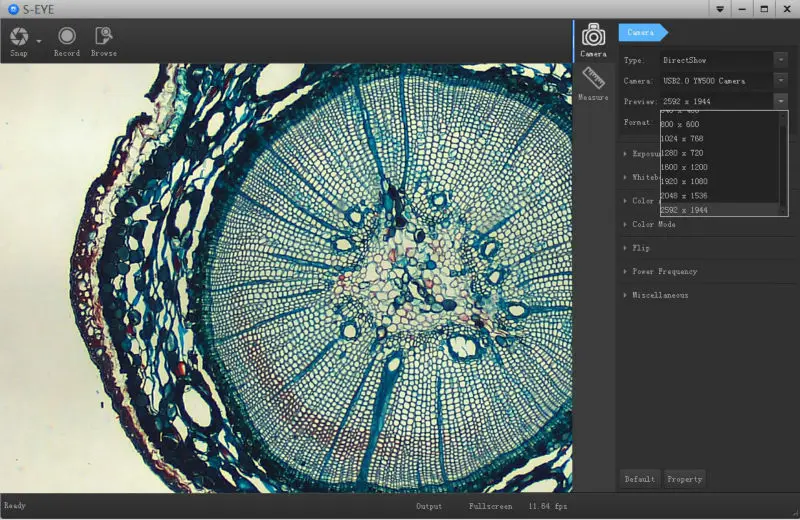Open the Snap options dropdown arrow
Viewport: 800px width, 520px height.
click(x=39, y=41)
